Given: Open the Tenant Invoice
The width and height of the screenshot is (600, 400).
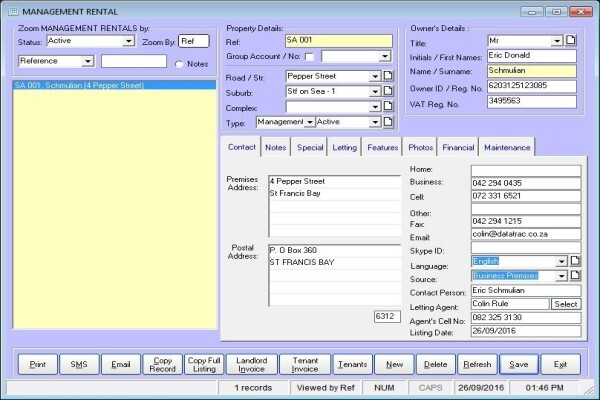Looking at the screenshot, I should click(x=305, y=364).
